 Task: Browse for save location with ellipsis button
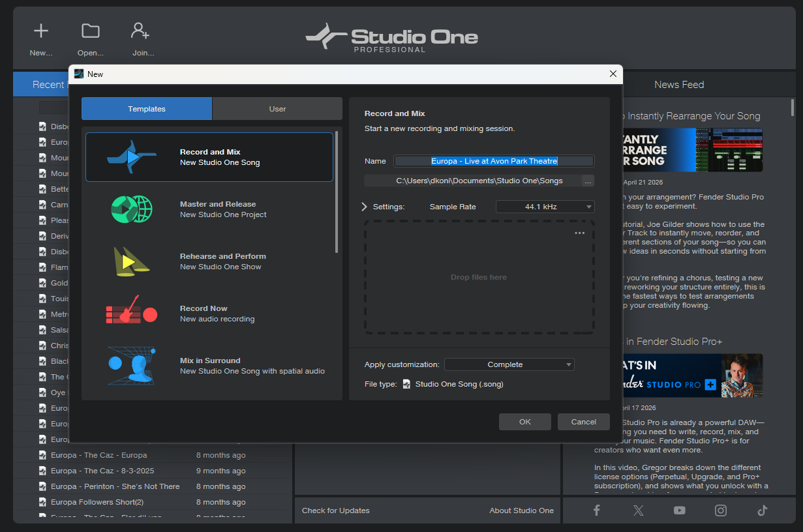coord(588,181)
